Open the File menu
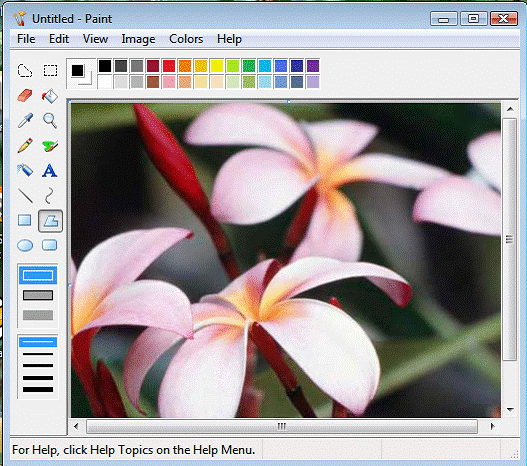 26,39
